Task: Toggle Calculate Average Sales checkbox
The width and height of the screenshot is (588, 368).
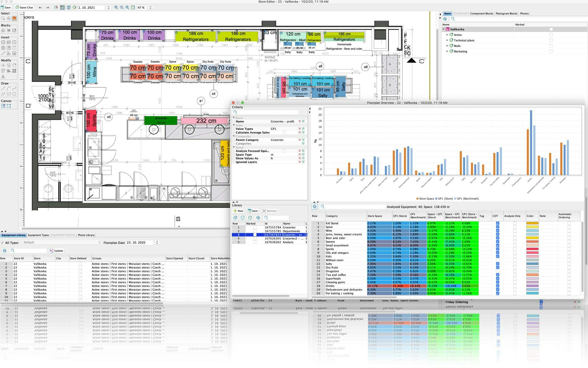Action: tap(284, 133)
